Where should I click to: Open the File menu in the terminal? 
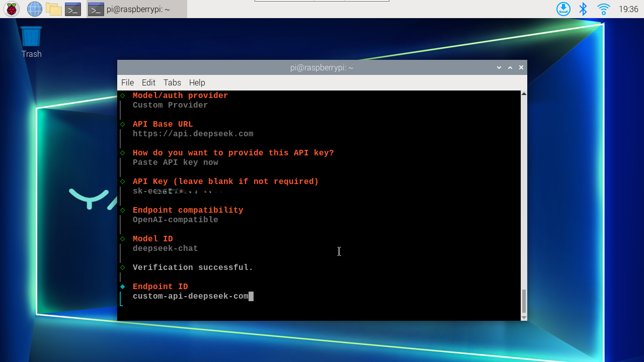(x=127, y=82)
